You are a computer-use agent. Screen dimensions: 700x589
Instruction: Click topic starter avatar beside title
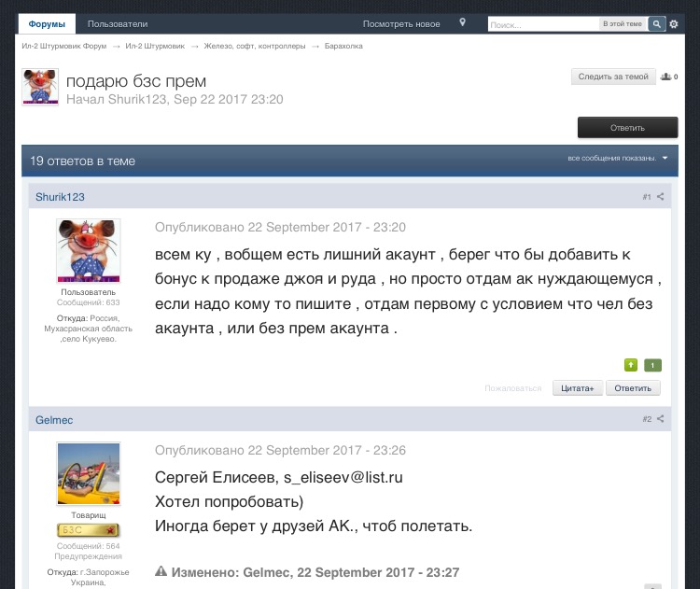click(x=40, y=87)
